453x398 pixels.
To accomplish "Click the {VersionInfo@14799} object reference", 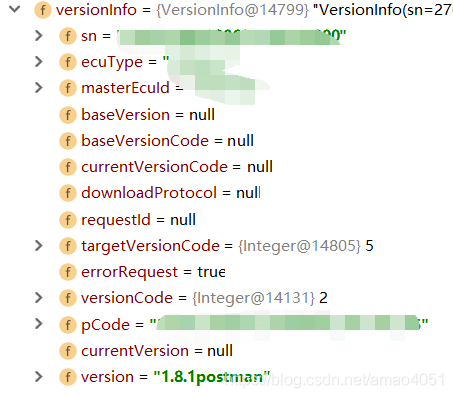I will point(232,10).
